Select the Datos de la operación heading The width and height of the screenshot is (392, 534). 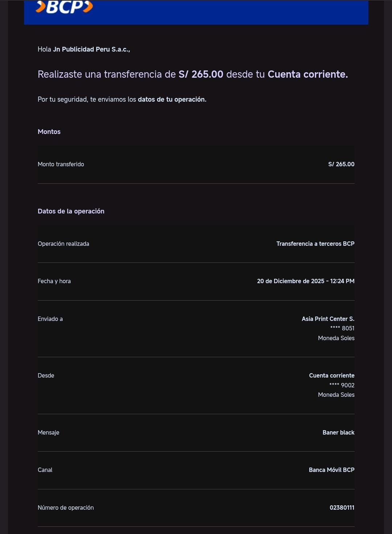pyautogui.click(x=71, y=211)
